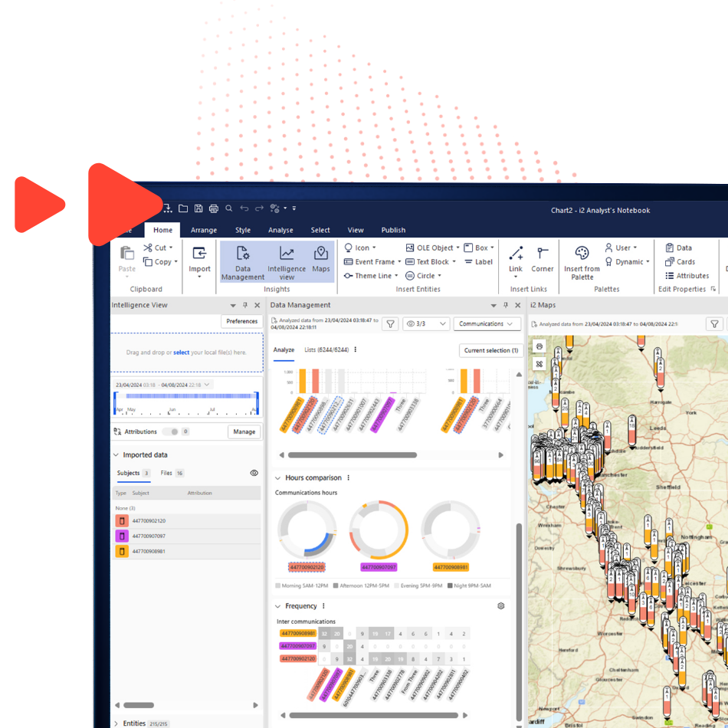The width and height of the screenshot is (728, 728).
Task: Click the search magnifier in quick access toolbar
Action: [228, 207]
